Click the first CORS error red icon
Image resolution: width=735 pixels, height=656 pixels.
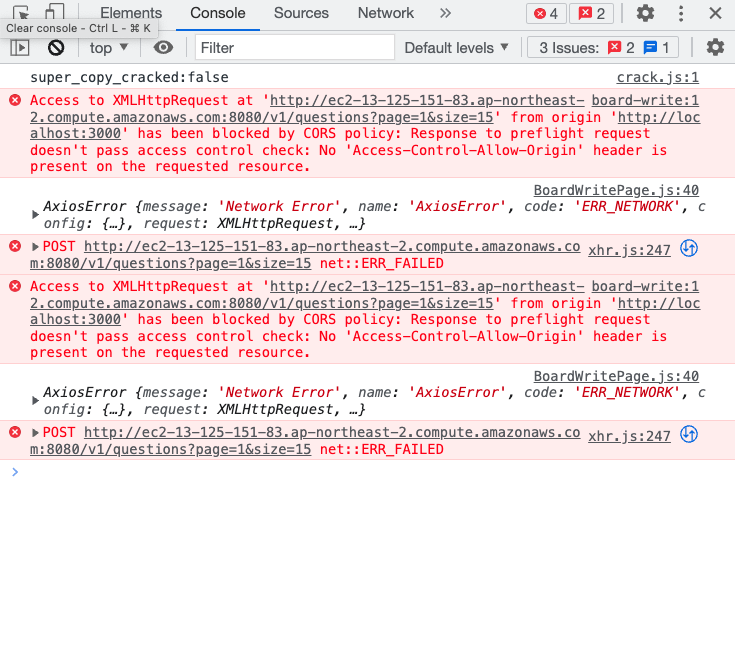pyautogui.click(x=15, y=100)
